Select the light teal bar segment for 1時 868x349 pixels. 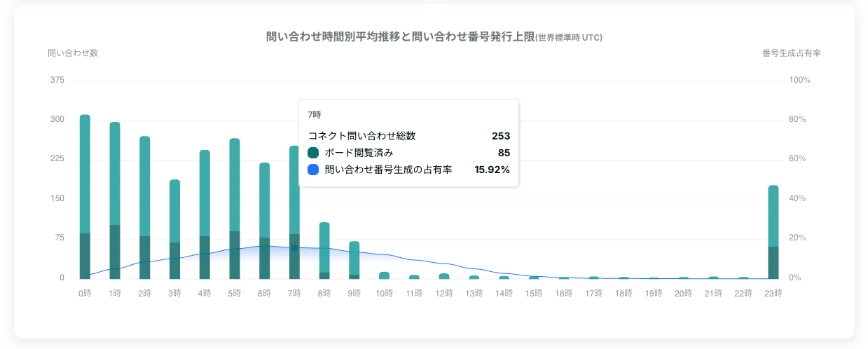click(115, 173)
